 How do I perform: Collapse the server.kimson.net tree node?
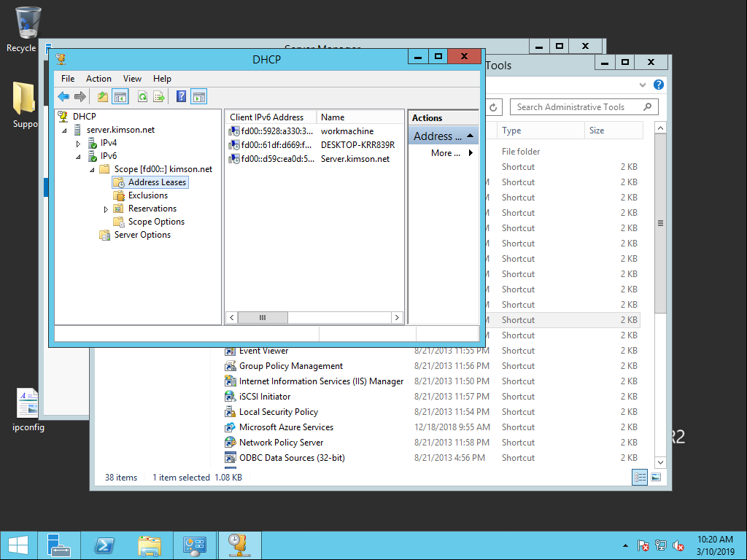click(x=65, y=130)
